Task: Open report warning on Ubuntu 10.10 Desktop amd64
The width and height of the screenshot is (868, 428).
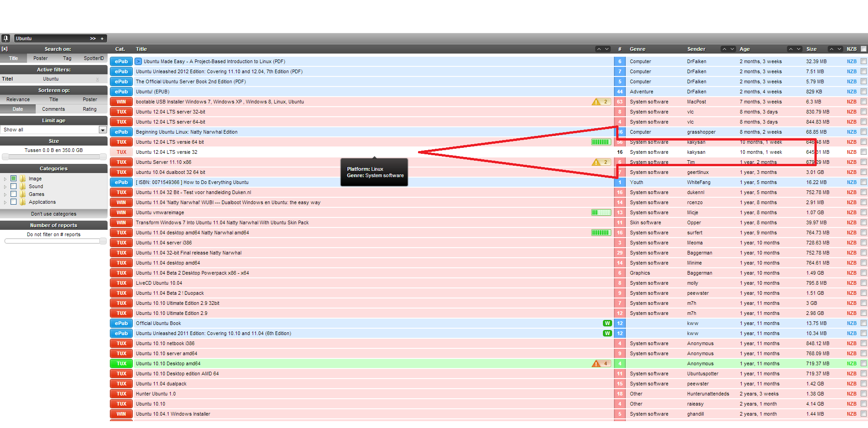Action: coord(601,363)
